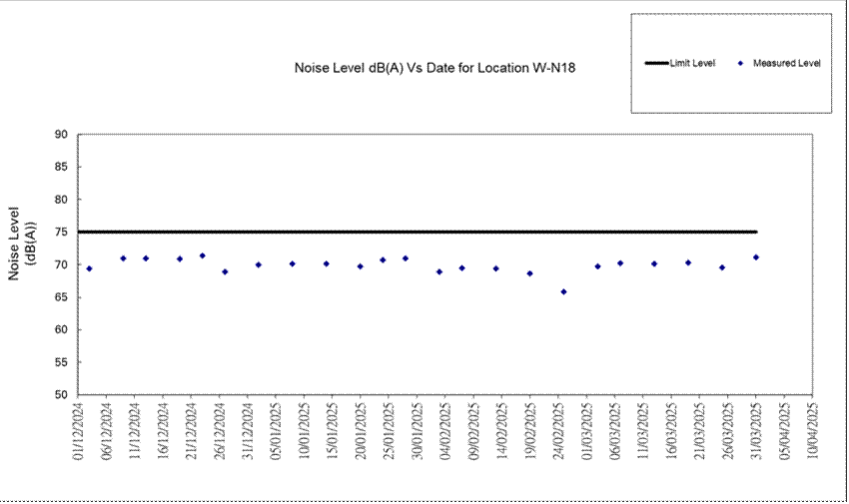Click the last measured data point at 31/03/2025

[x=756, y=257]
